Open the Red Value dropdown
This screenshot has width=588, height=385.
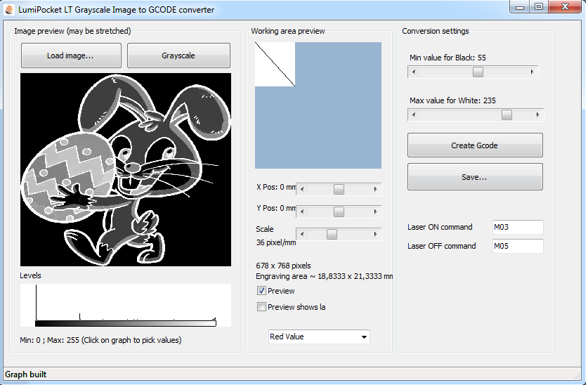click(x=319, y=337)
